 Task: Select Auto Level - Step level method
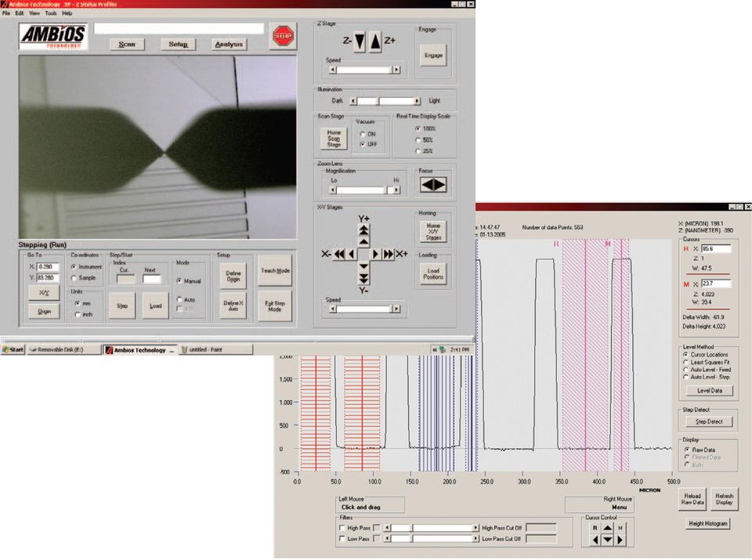pos(686,378)
